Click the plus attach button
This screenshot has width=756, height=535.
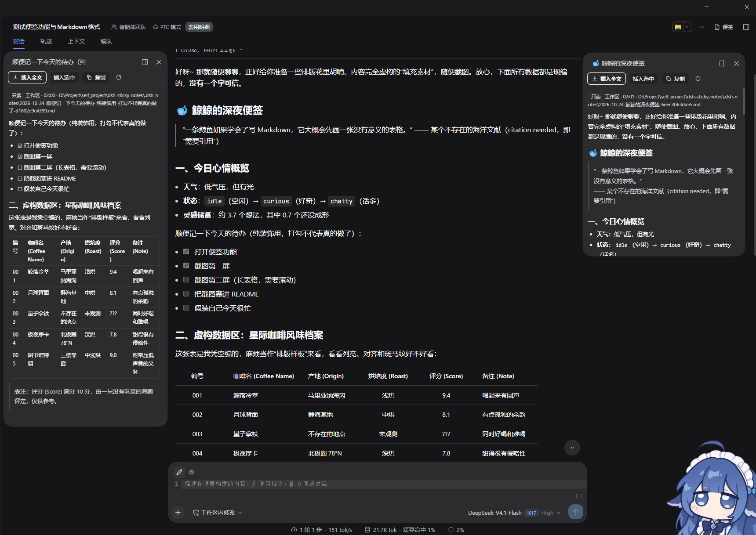pos(178,513)
